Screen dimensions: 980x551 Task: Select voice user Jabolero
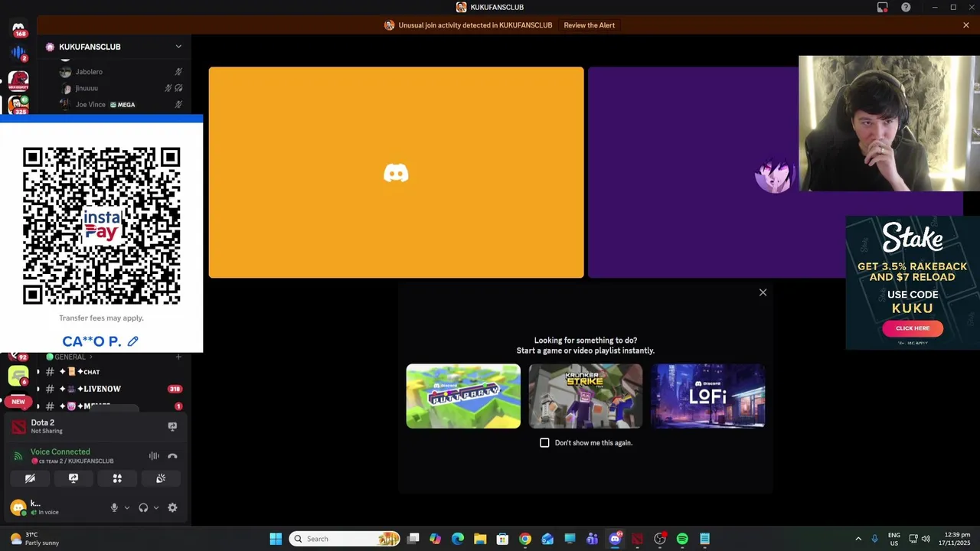[x=89, y=72]
